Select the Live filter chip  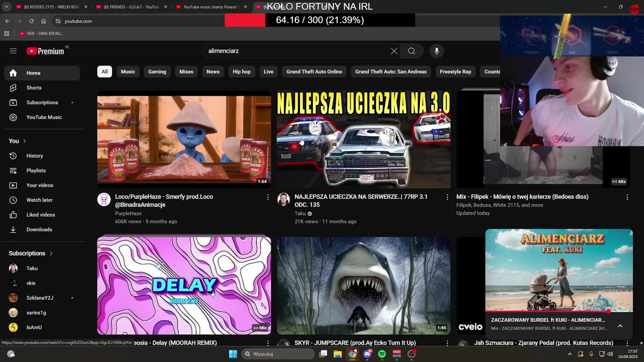pyautogui.click(x=269, y=71)
